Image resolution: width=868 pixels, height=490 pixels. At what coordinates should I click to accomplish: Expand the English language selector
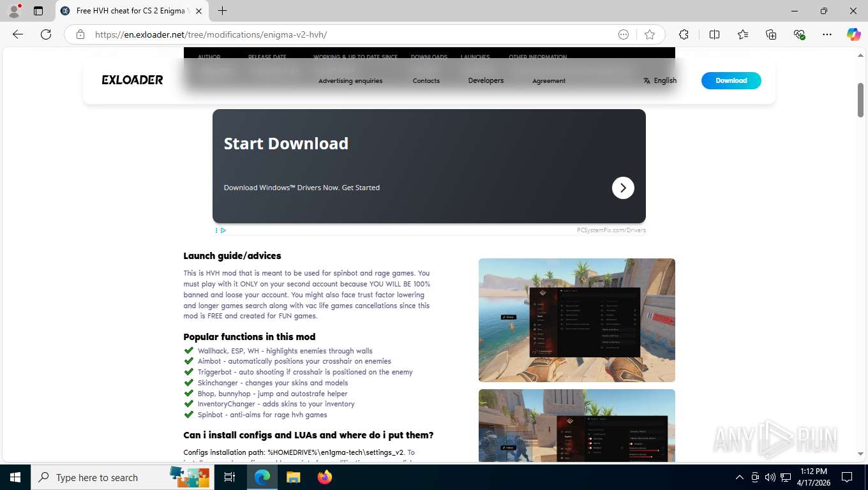tap(660, 80)
